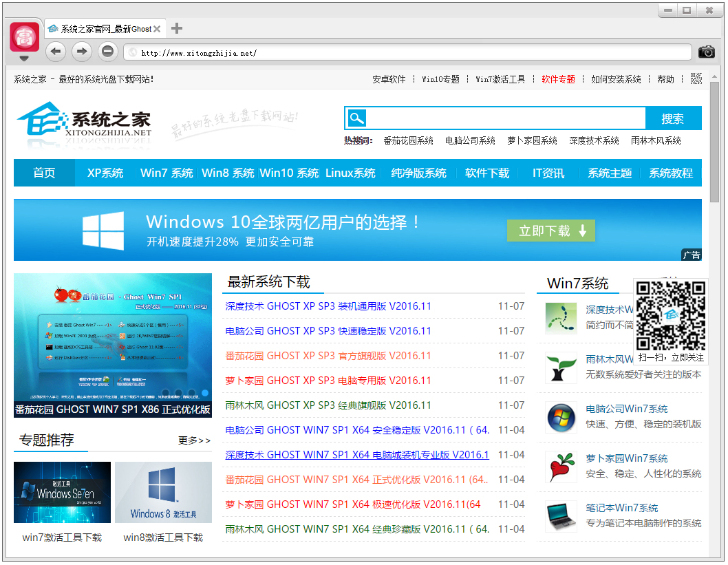Click the forward navigation arrow
The height and width of the screenshot is (565, 728).
81,51
